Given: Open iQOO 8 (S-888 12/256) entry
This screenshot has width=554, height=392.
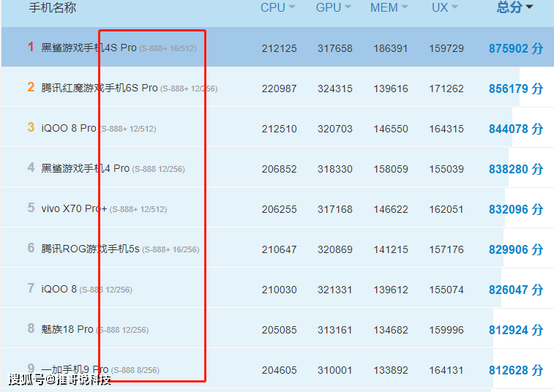Looking at the screenshot, I should pos(86,289).
